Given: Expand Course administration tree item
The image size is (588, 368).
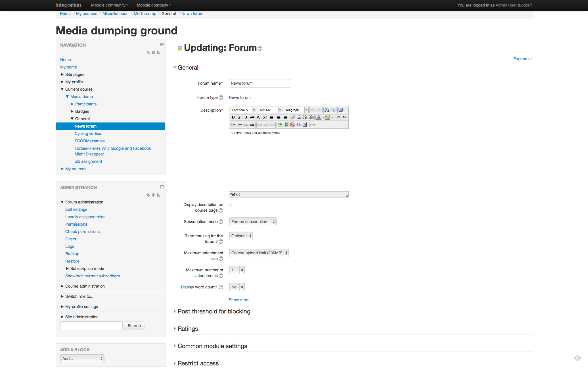Looking at the screenshot, I should (62, 286).
